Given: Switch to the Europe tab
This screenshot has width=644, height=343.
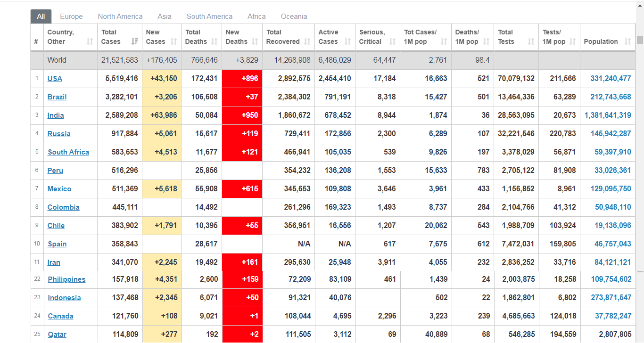Looking at the screenshot, I should point(71,16).
